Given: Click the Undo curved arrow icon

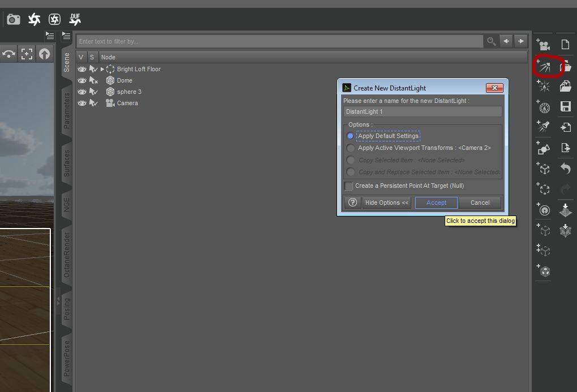Looking at the screenshot, I should pyautogui.click(x=565, y=168).
